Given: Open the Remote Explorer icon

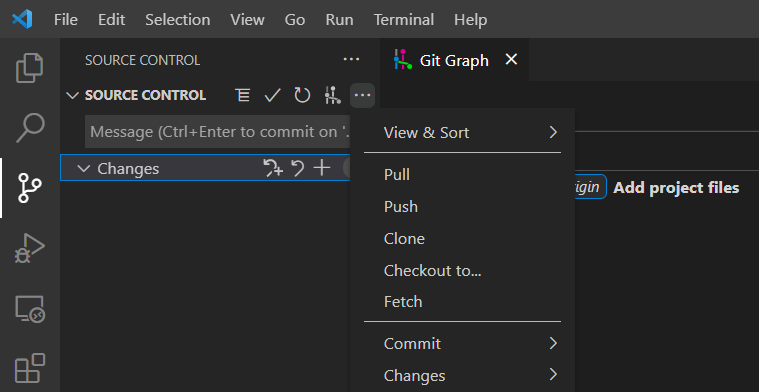Looking at the screenshot, I should 30,309.
